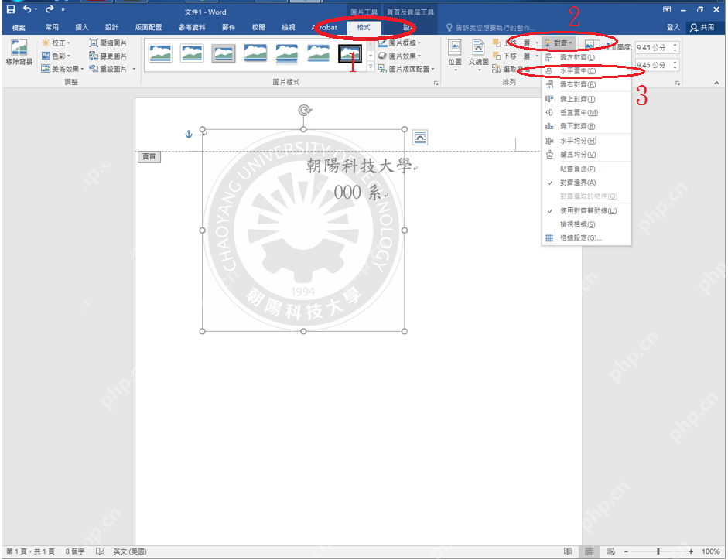Open 格線設定(G)... grid settings
Viewport: 728px width, 560px height.
point(586,237)
